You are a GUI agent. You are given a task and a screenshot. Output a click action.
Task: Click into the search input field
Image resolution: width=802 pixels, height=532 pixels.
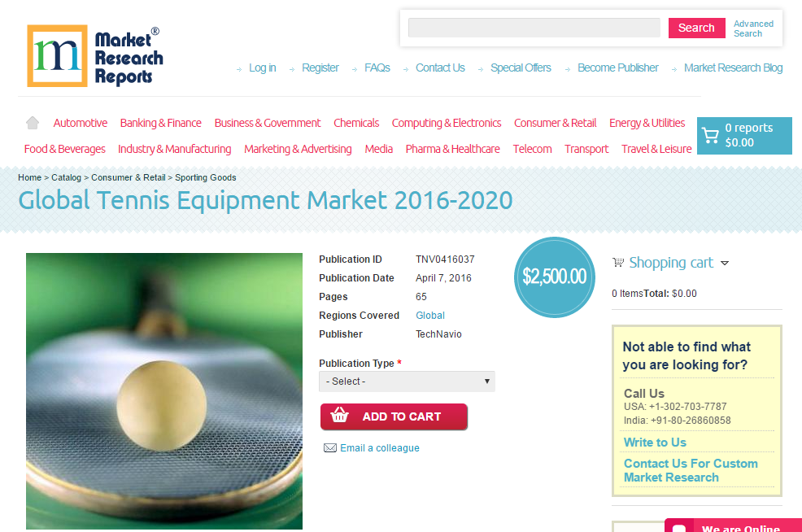coord(534,28)
